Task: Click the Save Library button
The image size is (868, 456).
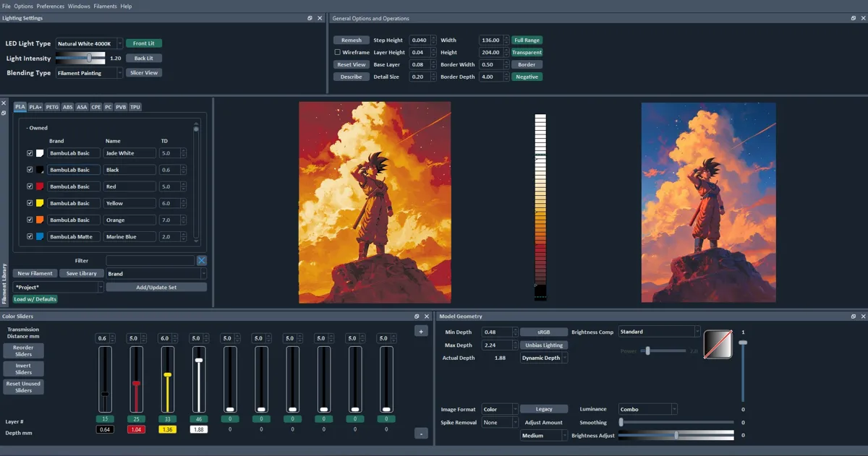Action: pos(82,274)
